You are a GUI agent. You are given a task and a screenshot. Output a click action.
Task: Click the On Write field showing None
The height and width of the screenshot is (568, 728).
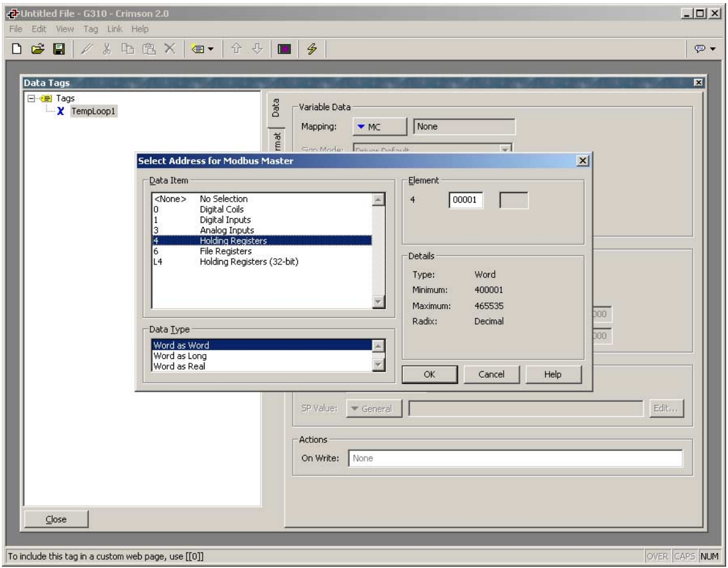[x=515, y=458]
